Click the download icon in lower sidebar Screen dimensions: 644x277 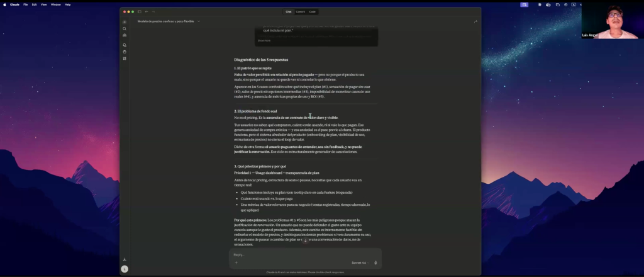point(125,259)
